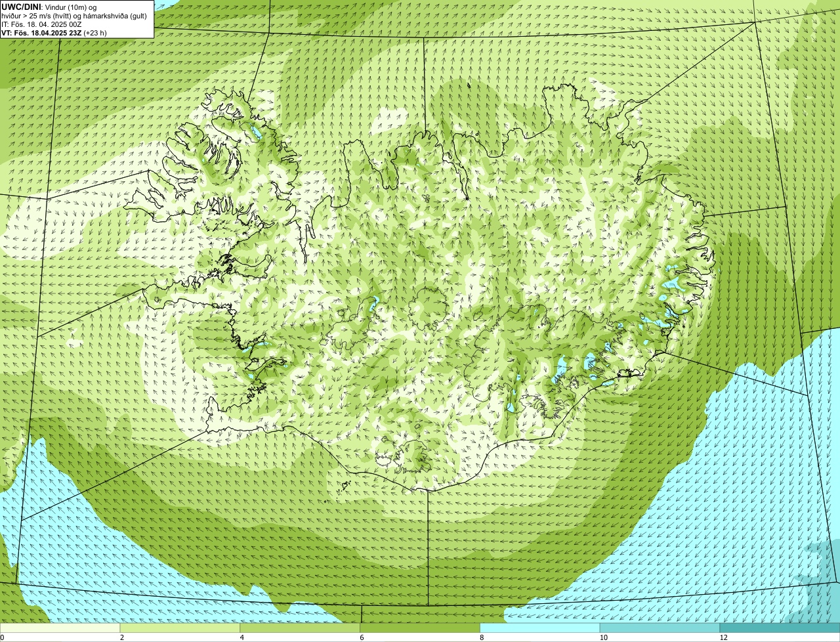Click the "IT: Fös. 18. 04. 2025 00Z" line
The width and height of the screenshot is (840, 642).
click(x=42, y=24)
